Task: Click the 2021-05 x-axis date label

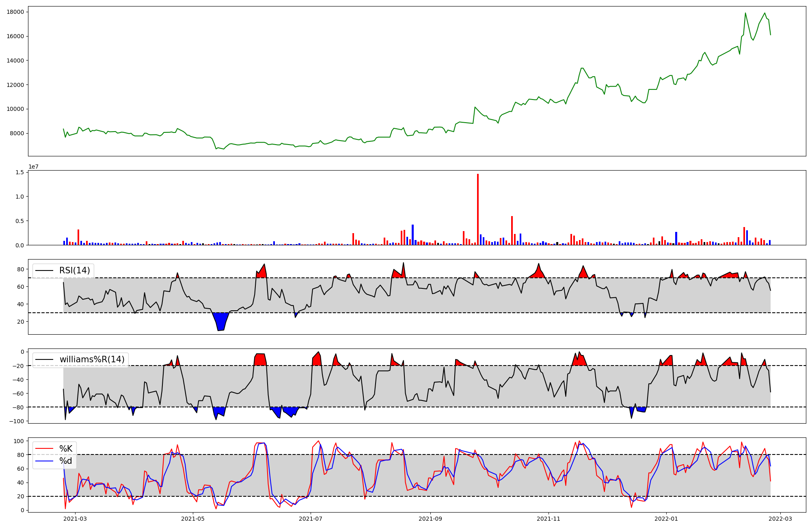Action: coord(193,519)
